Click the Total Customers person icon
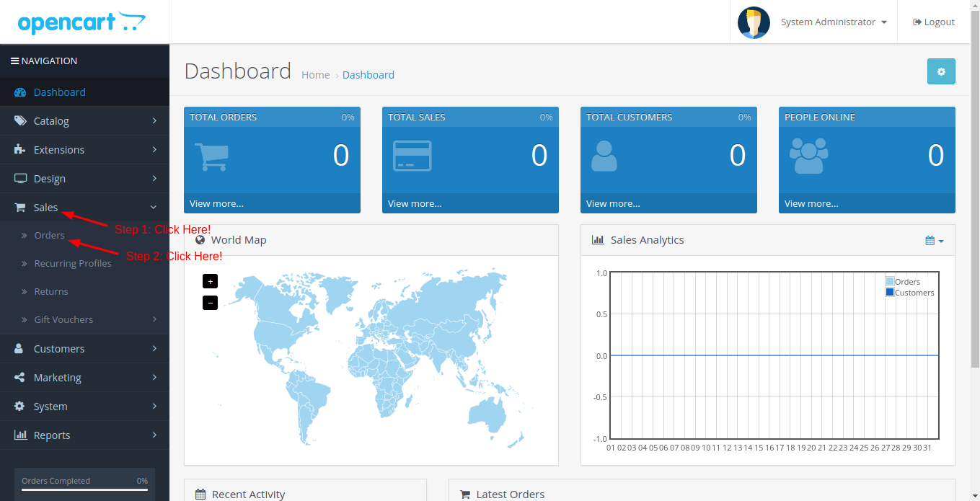The width and height of the screenshot is (980, 501). [604, 156]
